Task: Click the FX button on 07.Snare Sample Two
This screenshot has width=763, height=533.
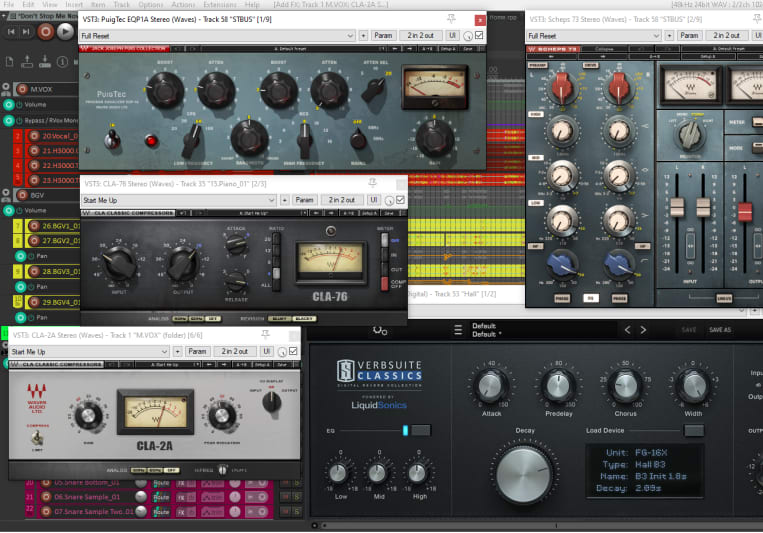Action: tap(181, 512)
